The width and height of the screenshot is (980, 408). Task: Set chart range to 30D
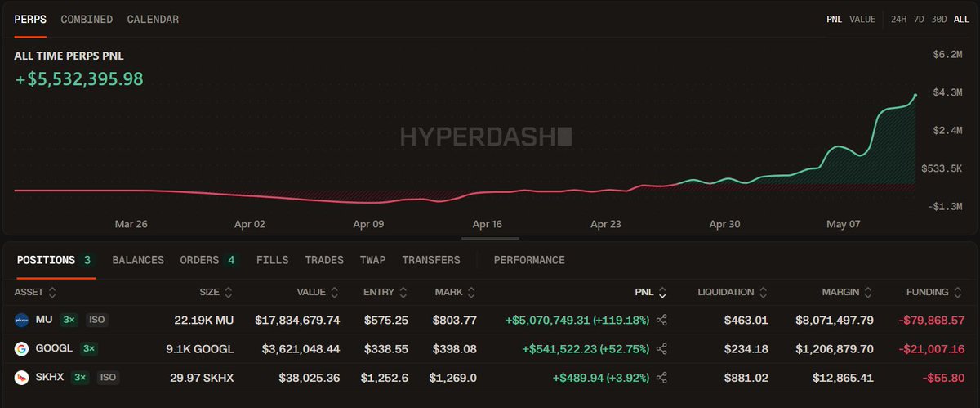point(939,19)
